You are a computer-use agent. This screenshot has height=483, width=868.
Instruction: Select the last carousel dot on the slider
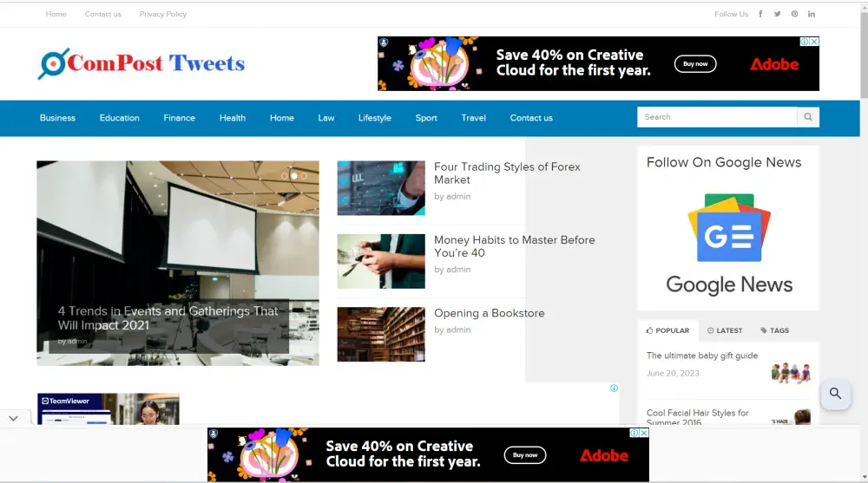click(x=304, y=176)
